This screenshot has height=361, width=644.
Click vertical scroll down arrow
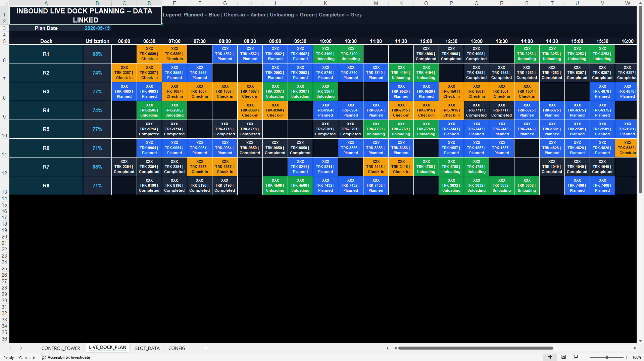pyautogui.click(x=641, y=341)
